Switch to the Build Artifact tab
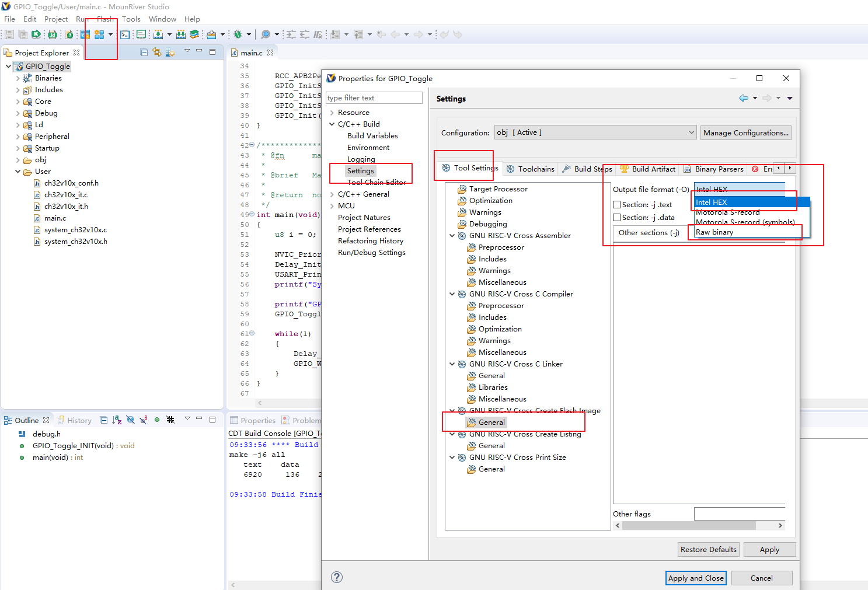This screenshot has width=868, height=590. coord(648,169)
